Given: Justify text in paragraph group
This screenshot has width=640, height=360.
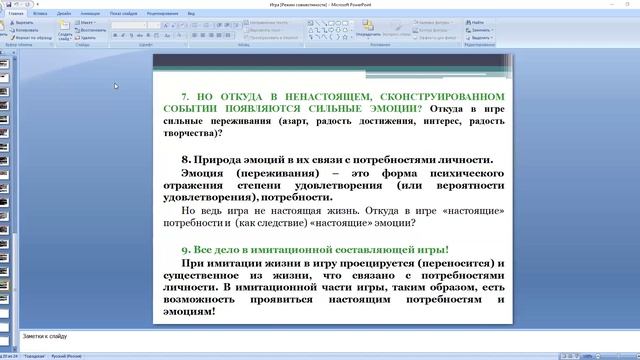Looking at the screenshot, I should click(x=219, y=36).
